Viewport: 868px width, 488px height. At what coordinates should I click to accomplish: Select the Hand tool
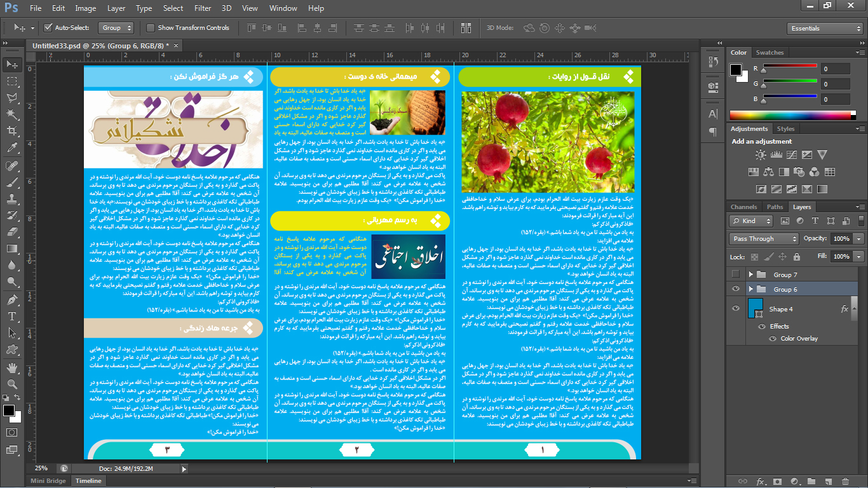pyautogui.click(x=11, y=367)
